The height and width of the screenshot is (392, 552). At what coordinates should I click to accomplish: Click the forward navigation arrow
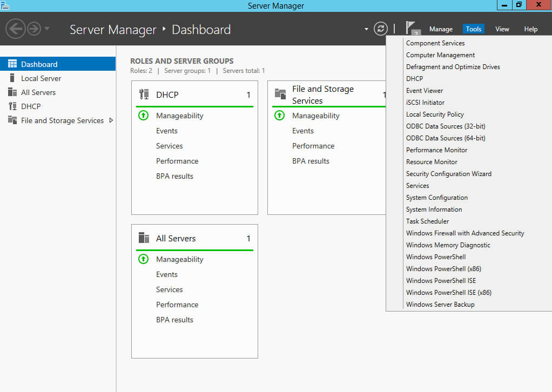click(x=34, y=29)
